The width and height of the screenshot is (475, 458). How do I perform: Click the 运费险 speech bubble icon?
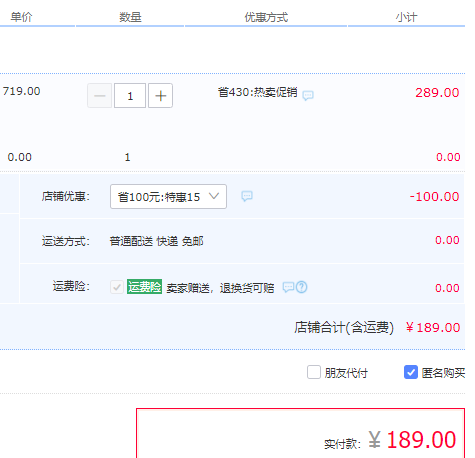tap(288, 287)
